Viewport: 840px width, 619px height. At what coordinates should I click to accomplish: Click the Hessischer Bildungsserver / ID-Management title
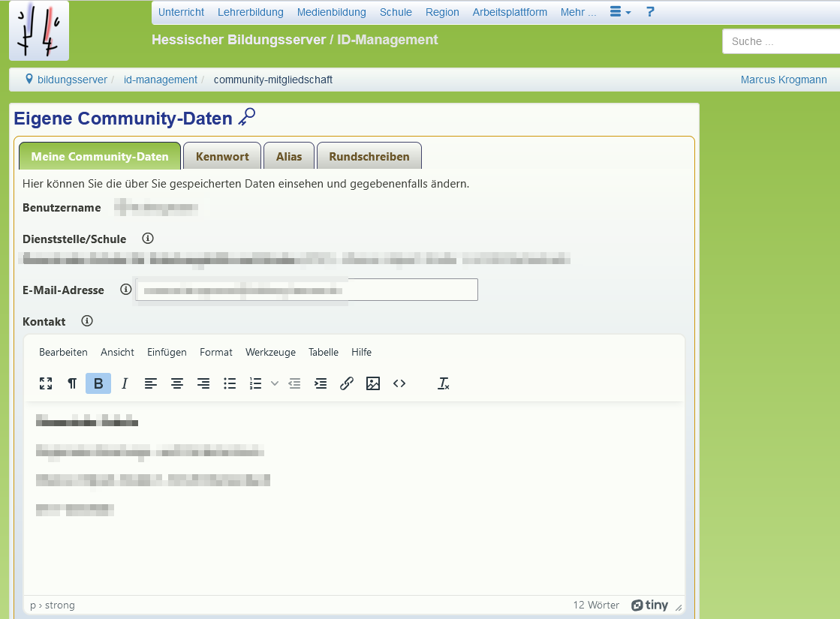[295, 40]
